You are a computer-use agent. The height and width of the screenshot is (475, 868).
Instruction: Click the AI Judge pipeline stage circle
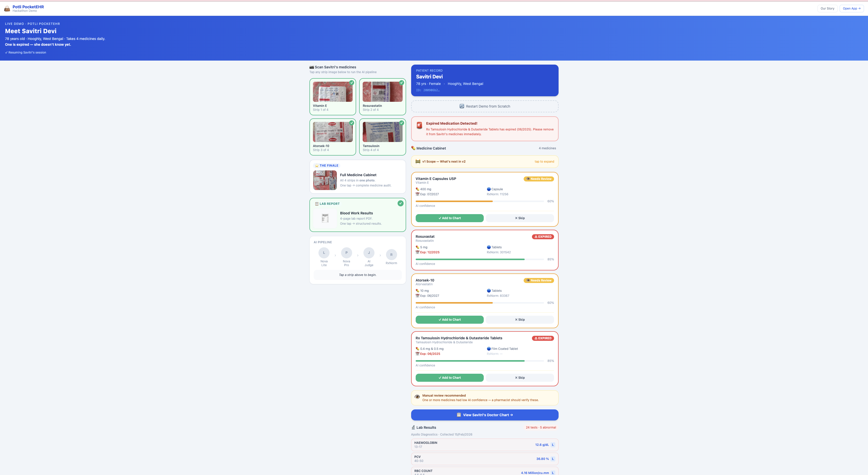pyautogui.click(x=369, y=253)
